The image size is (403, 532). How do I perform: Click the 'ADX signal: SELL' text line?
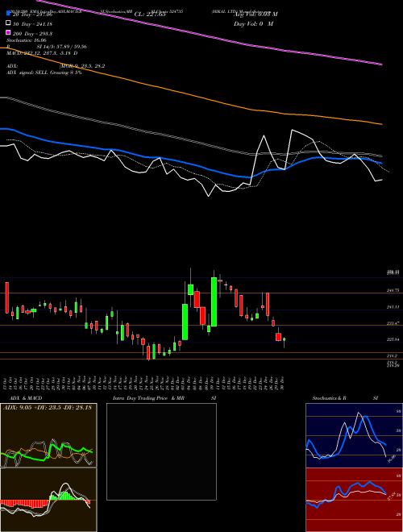(44, 73)
